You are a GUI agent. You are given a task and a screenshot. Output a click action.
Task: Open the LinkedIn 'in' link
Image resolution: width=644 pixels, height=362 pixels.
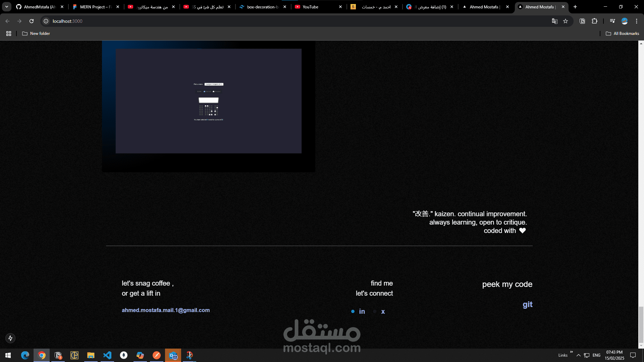click(362, 311)
